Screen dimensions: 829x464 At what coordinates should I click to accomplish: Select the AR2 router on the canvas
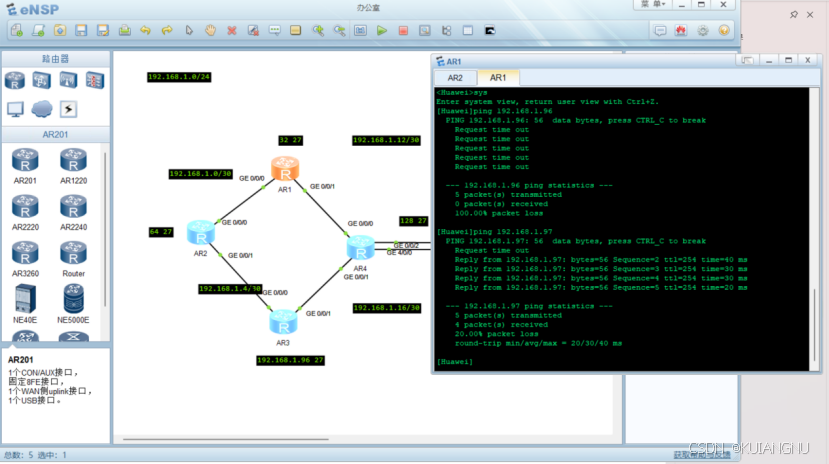click(x=201, y=233)
